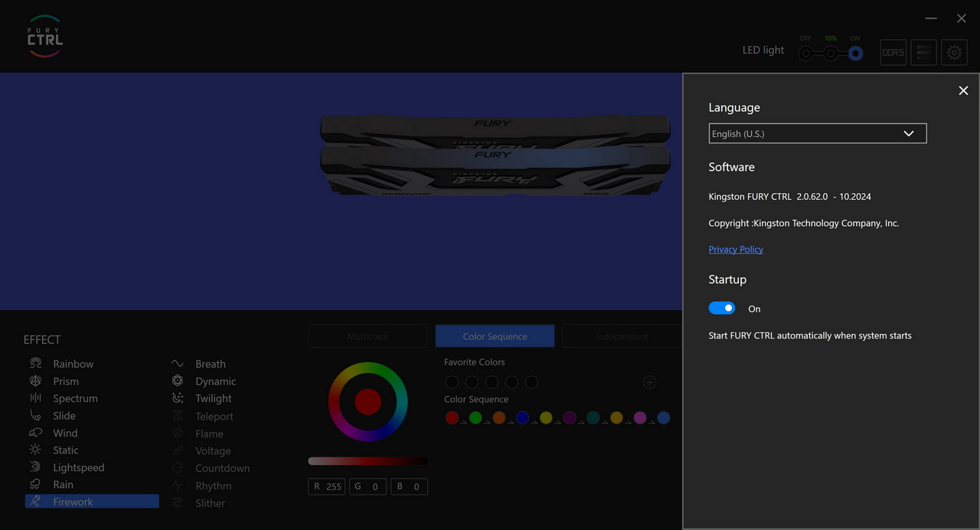Viewport: 980px width, 530px height.
Task: Switch to the Independent tab
Action: 622,336
